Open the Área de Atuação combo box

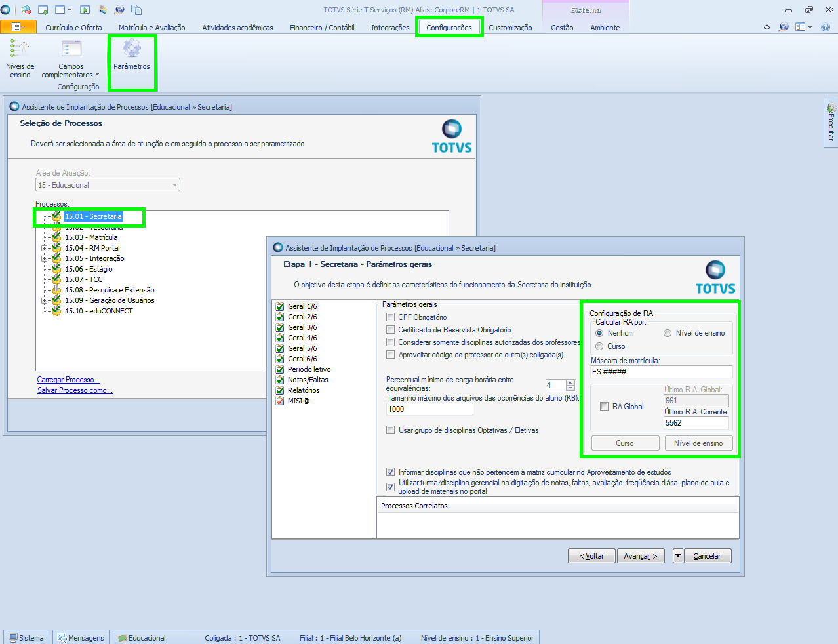pos(108,185)
